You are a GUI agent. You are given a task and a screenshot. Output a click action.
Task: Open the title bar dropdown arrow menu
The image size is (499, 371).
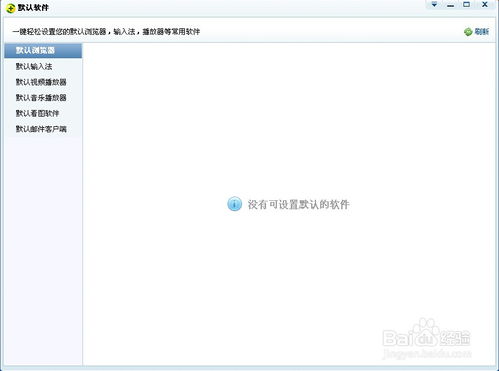pos(434,5)
